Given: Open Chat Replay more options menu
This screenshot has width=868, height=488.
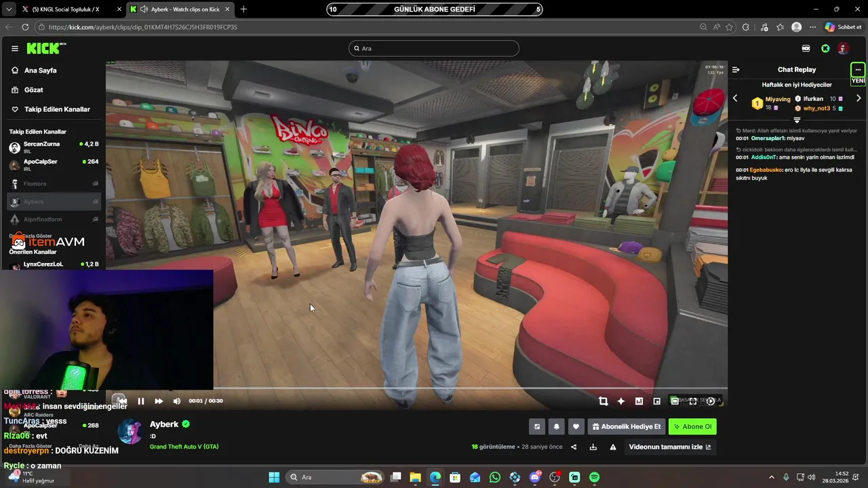Looking at the screenshot, I should [x=858, y=69].
